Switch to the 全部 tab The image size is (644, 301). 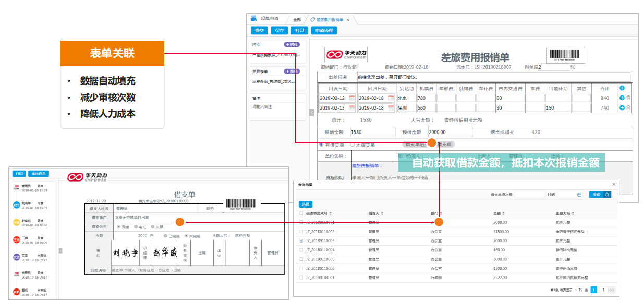[x=297, y=19]
